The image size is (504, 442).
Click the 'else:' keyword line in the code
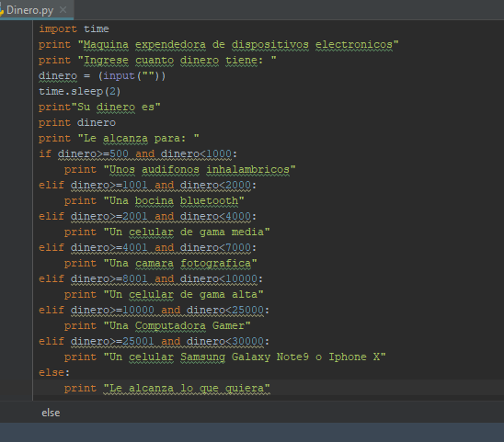(x=54, y=372)
